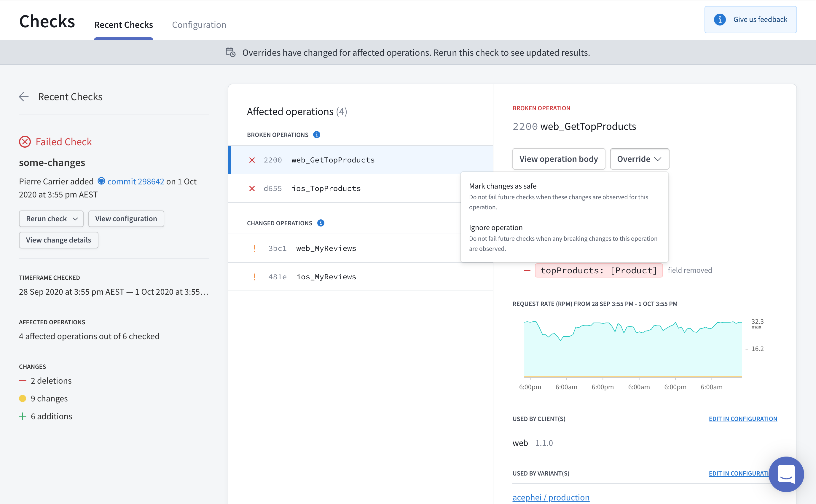The image size is (816, 504).
Task: Toggle the Override dropdown menu
Action: tap(639, 159)
